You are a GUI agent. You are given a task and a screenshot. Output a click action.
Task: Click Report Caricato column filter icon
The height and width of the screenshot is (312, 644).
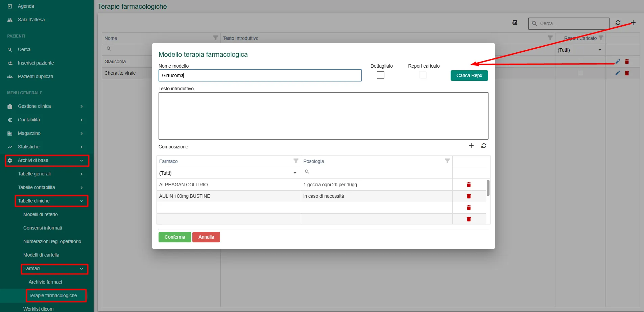[601, 38]
